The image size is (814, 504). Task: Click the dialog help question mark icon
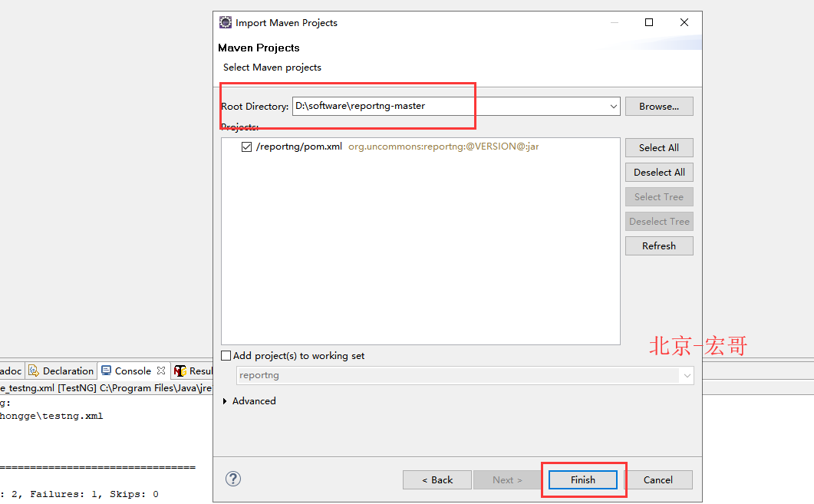pyautogui.click(x=233, y=479)
